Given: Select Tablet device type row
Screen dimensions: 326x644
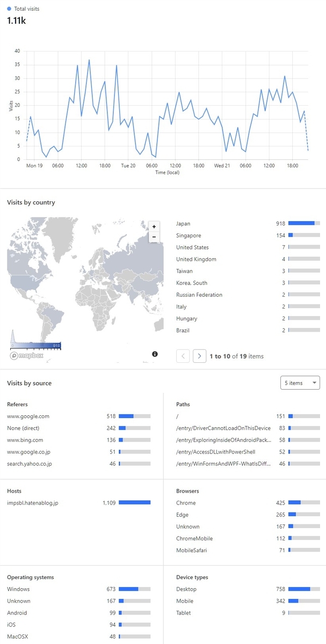Looking at the screenshot, I should (248, 613).
